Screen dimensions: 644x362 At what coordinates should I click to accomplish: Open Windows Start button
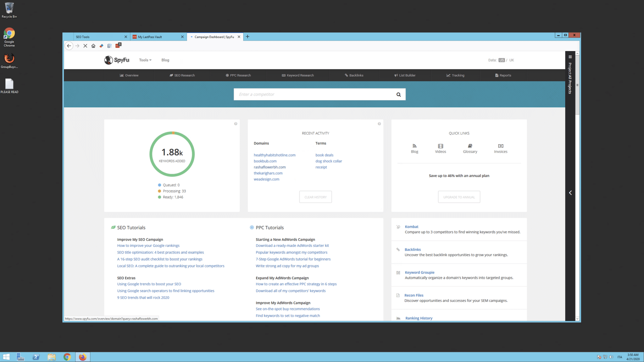click(6, 357)
